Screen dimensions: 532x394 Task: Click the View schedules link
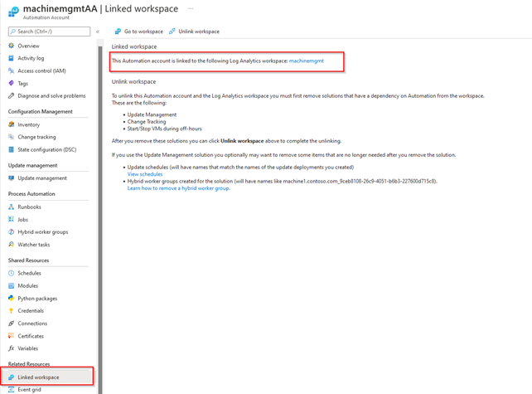145,174
